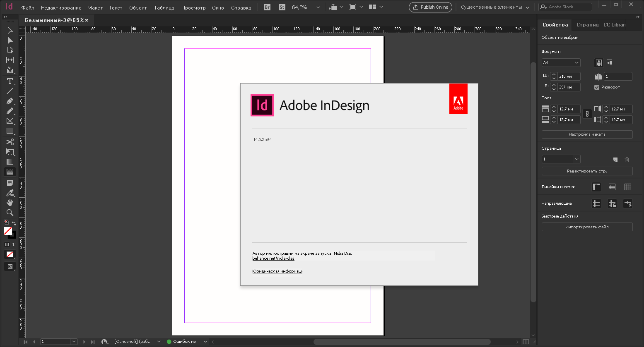The image size is (644, 347).
Task: Click the delete page trash icon
Action: (x=627, y=160)
